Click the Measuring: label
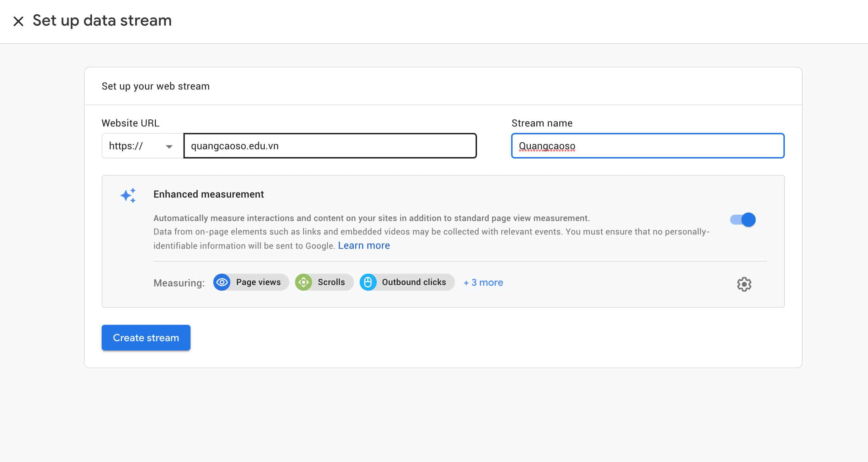 pos(179,283)
